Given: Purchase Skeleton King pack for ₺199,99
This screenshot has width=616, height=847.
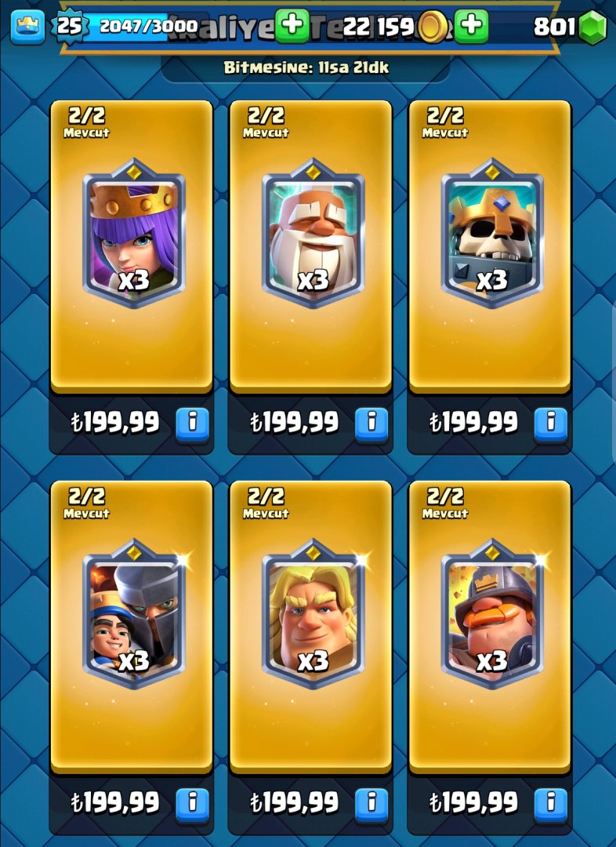Looking at the screenshot, I should tap(473, 423).
